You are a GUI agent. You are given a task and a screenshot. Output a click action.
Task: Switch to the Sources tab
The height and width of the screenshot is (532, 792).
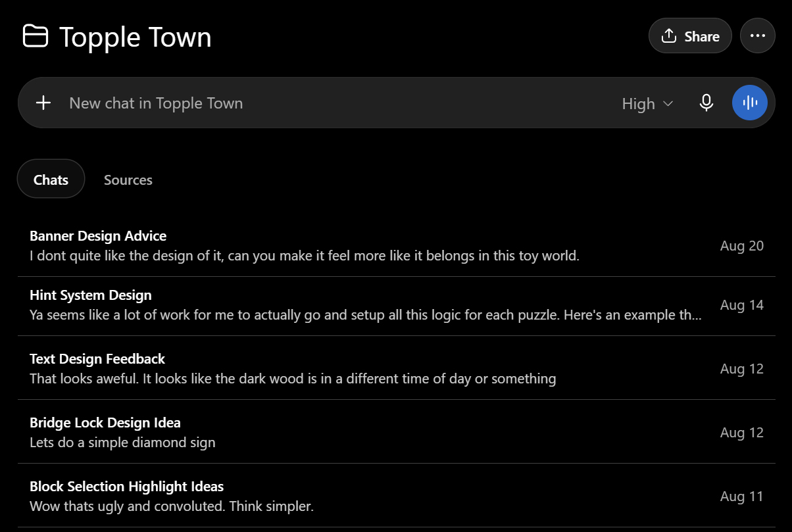click(128, 180)
